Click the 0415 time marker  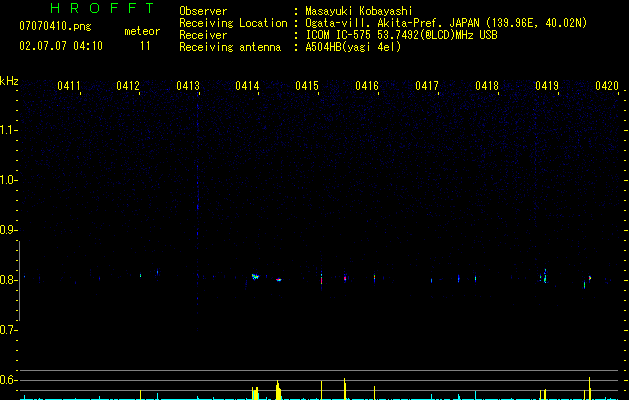pyautogui.click(x=307, y=86)
